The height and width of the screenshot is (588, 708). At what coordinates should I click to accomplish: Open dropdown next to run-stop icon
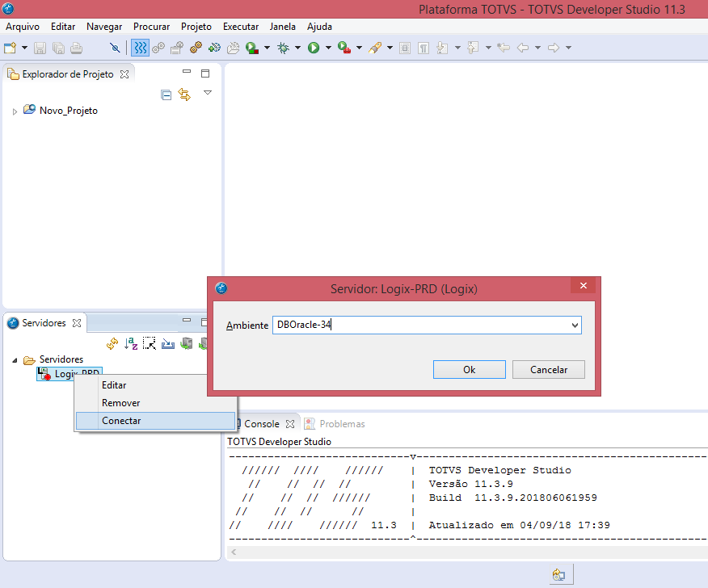click(x=267, y=48)
